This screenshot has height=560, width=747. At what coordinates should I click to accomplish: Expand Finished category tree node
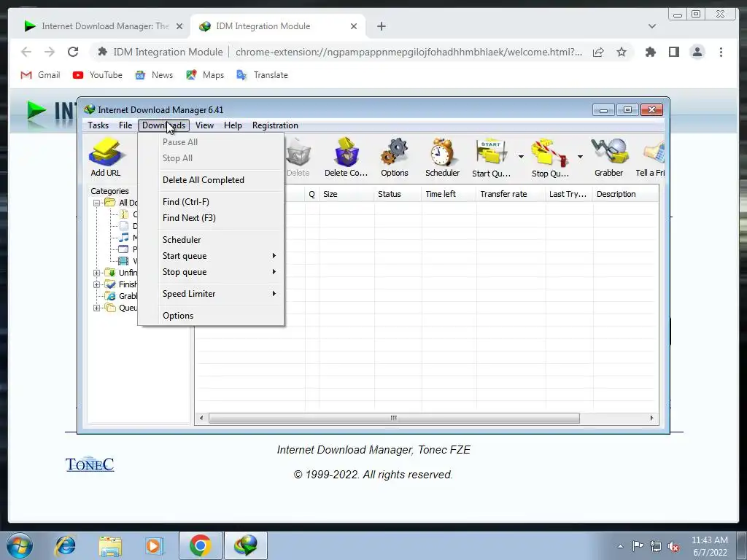(x=97, y=284)
